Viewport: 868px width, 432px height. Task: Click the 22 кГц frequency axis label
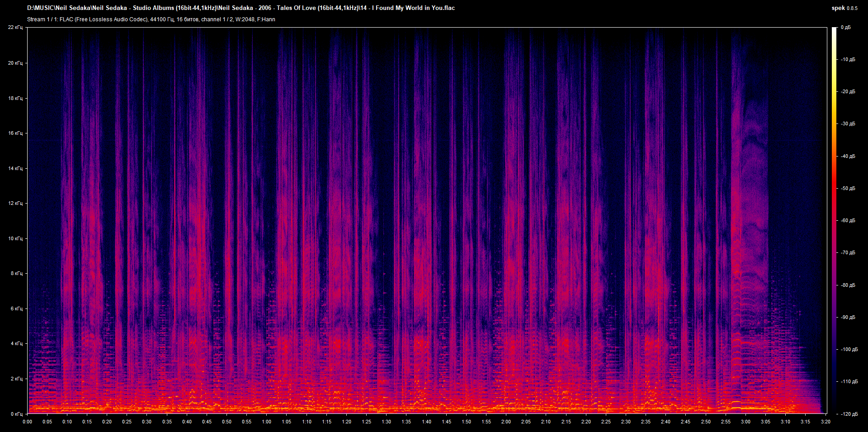click(15, 28)
